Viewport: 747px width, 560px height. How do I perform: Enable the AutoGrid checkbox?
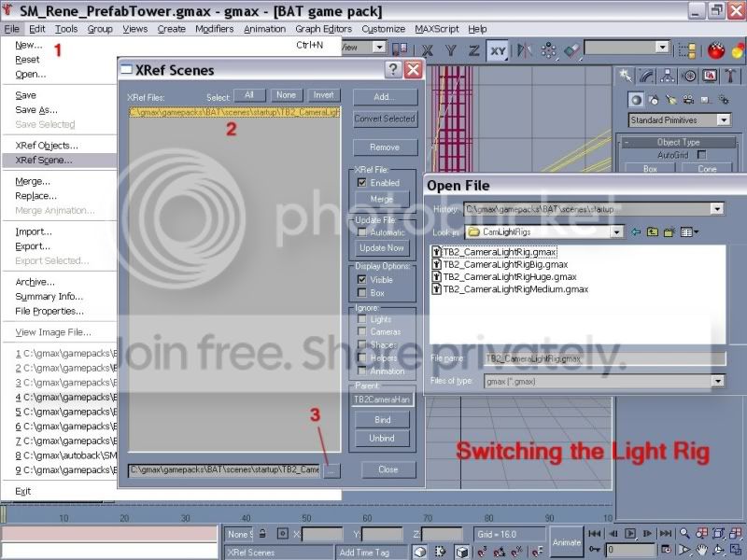[701, 155]
